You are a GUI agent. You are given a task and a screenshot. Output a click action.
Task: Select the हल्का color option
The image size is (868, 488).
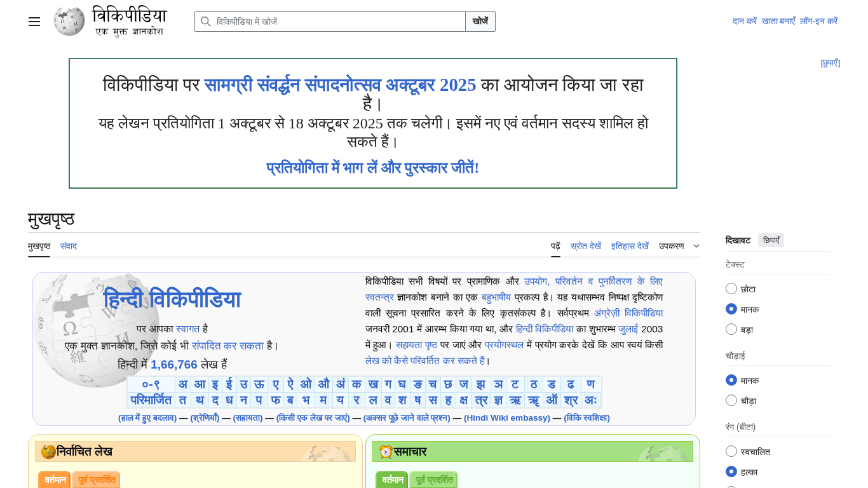click(x=731, y=471)
